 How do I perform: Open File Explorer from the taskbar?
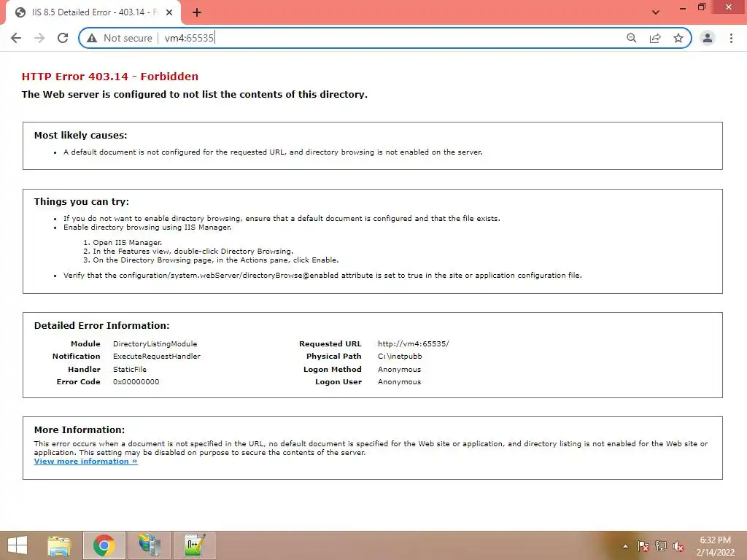[59, 545]
